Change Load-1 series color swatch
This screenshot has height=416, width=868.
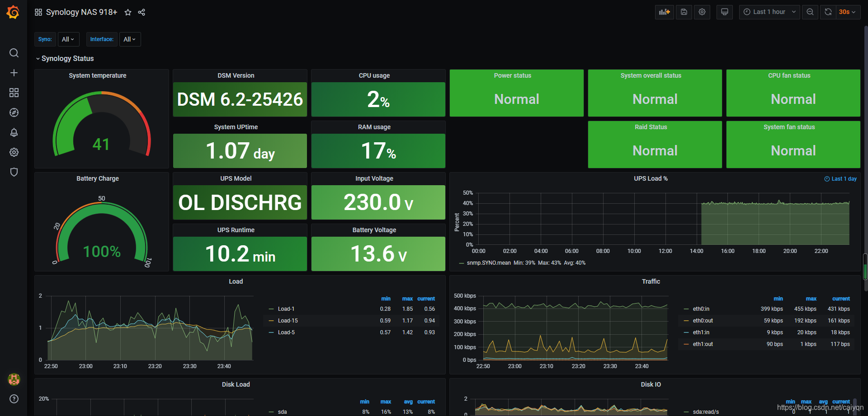pyautogui.click(x=271, y=309)
